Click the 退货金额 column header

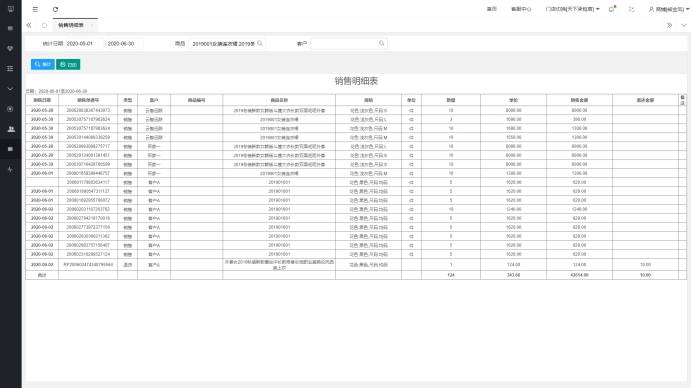(645, 100)
